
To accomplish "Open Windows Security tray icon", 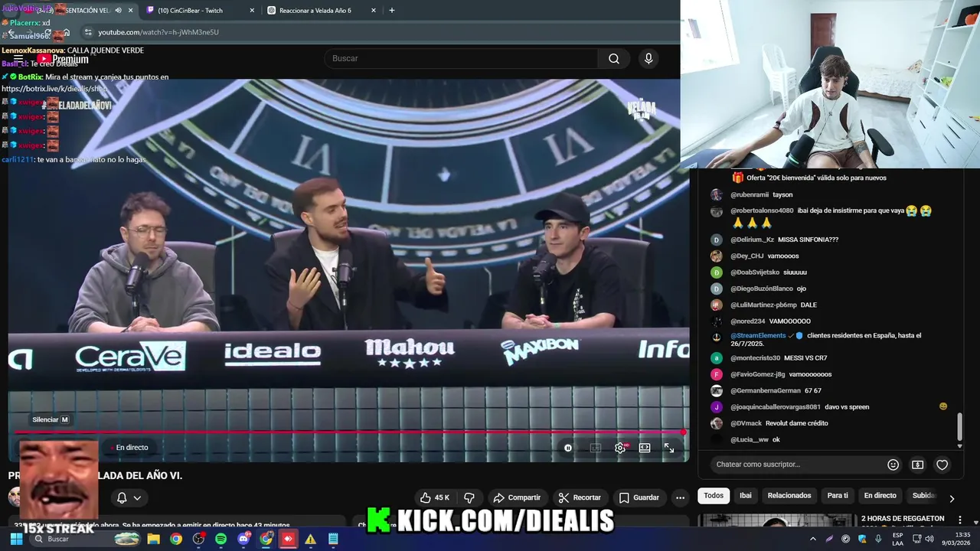I will coord(863,539).
